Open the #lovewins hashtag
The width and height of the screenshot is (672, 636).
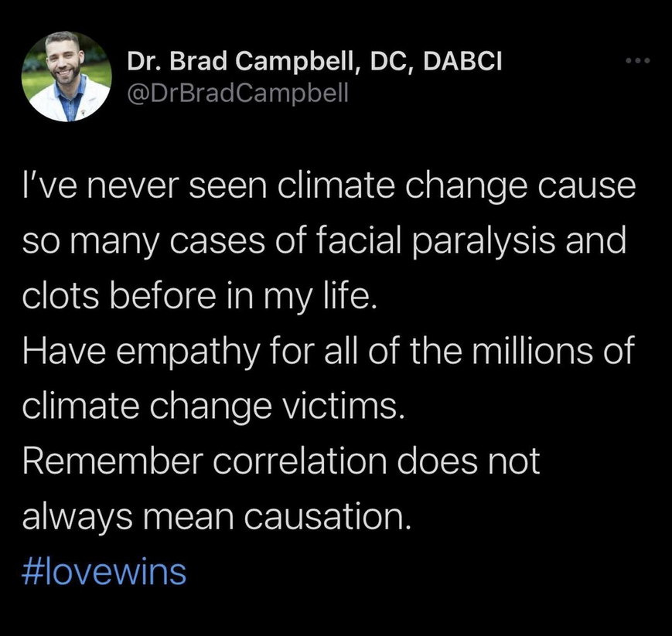104,572
